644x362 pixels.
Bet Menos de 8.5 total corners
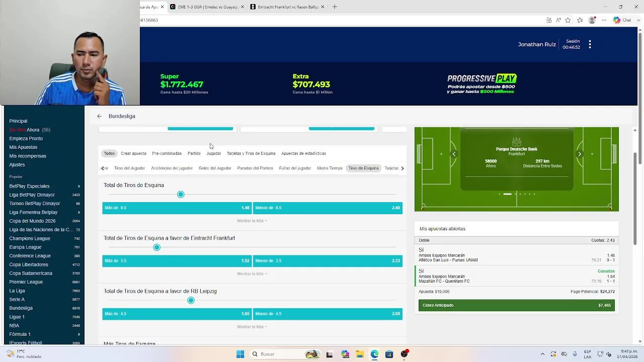click(x=328, y=208)
